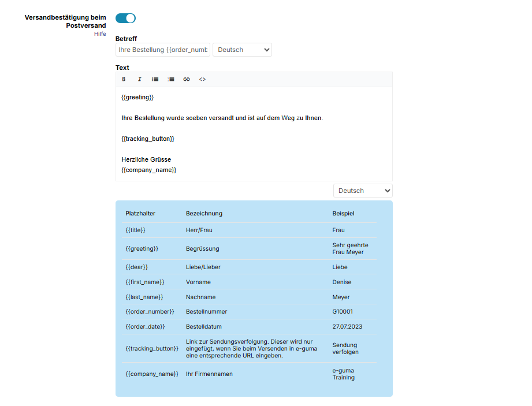Insert numbered list in editor
Screen dimensions: 532x406
coord(170,79)
